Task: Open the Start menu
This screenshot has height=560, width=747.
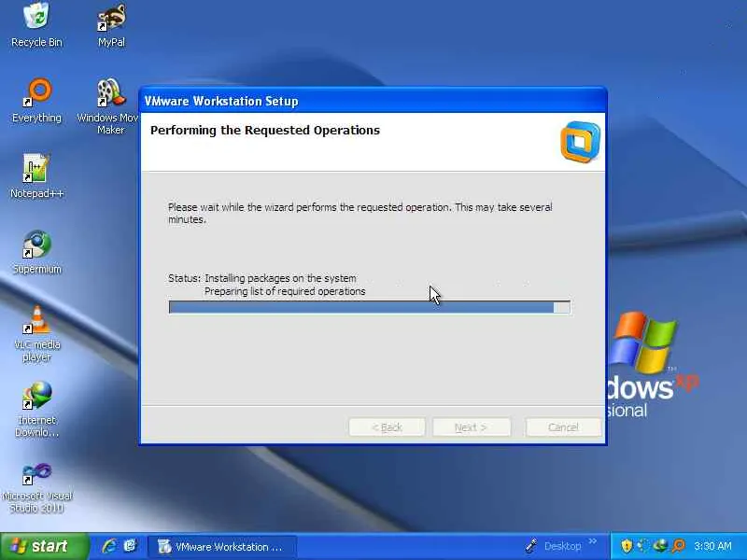Action: pyautogui.click(x=44, y=546)
